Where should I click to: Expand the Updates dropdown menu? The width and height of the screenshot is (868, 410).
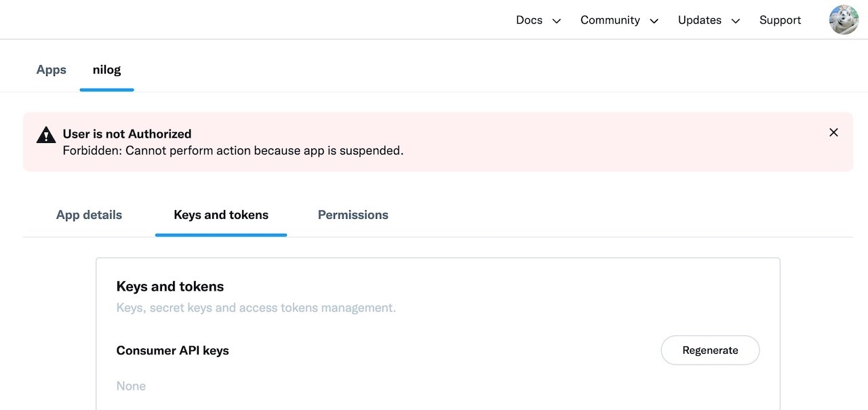(709, 20)
